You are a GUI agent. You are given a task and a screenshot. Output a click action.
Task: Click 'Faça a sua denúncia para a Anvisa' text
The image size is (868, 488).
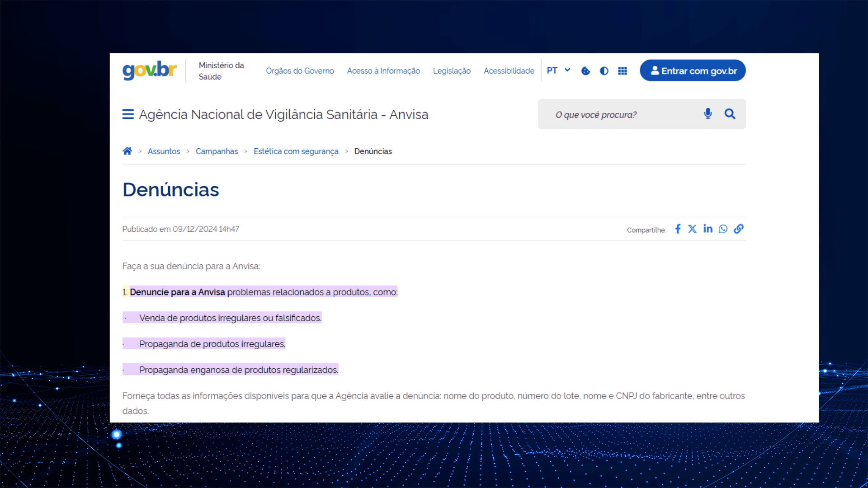(x=191, y=266)
